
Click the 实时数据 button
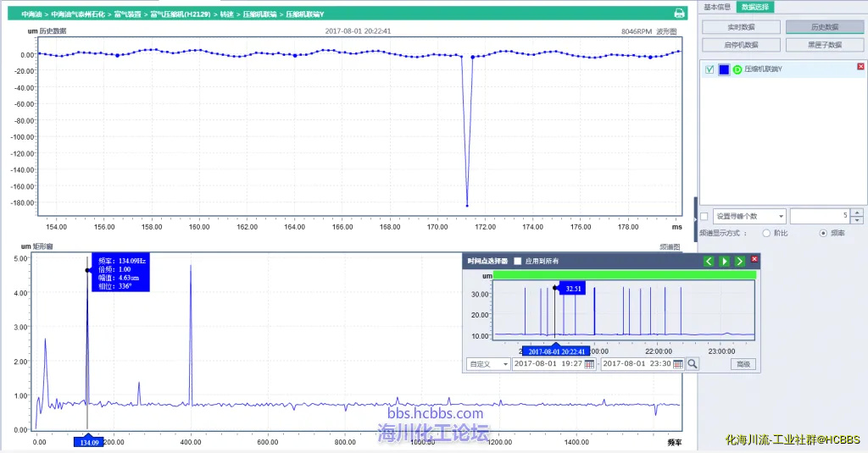tap(740, 27)
